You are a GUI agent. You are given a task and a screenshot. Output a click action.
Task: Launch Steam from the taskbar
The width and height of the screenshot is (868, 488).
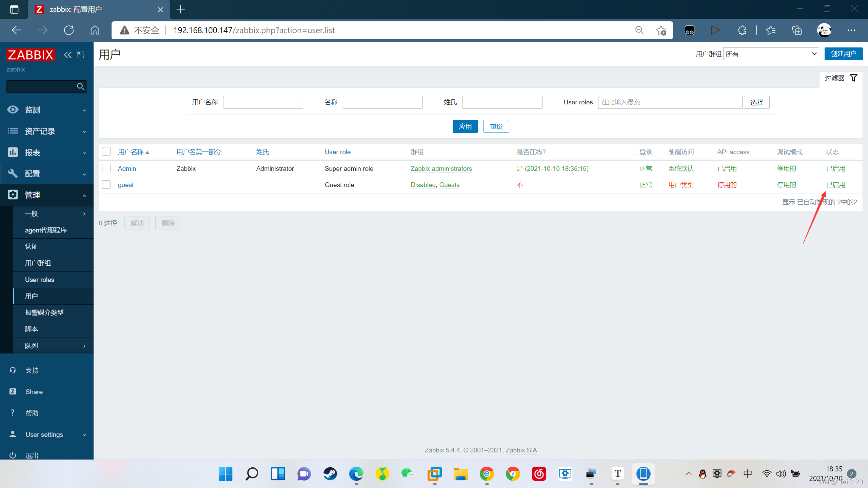330,474
